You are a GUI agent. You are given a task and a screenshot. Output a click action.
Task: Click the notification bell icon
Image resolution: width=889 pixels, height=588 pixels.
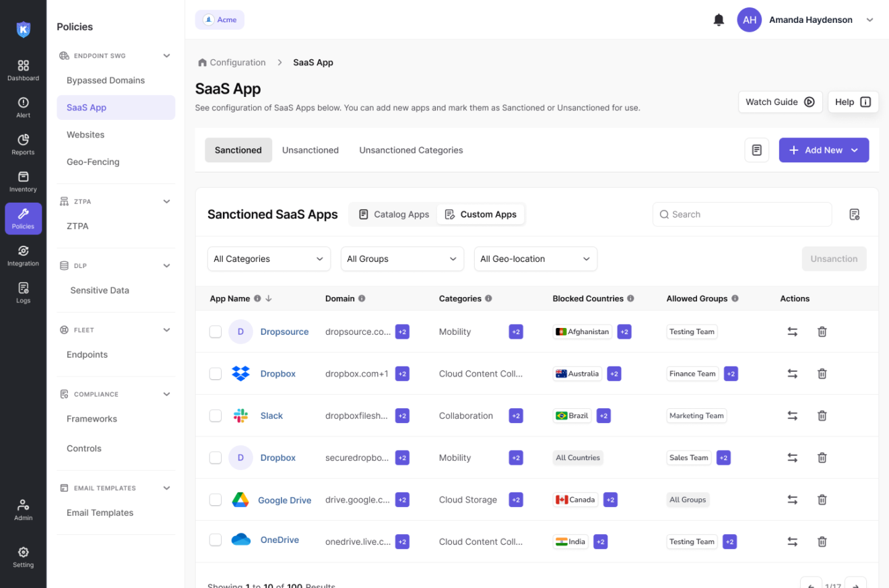719,20
